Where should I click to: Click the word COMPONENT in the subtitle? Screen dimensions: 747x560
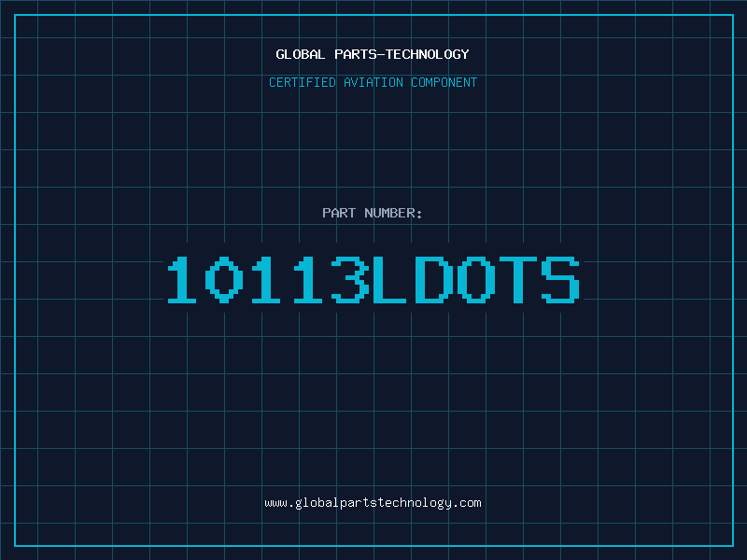click(443, 82)
